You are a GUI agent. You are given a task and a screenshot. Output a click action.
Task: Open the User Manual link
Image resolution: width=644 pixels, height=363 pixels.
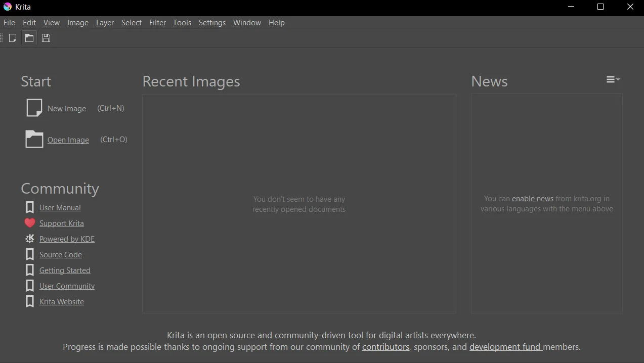click(60, 208)
